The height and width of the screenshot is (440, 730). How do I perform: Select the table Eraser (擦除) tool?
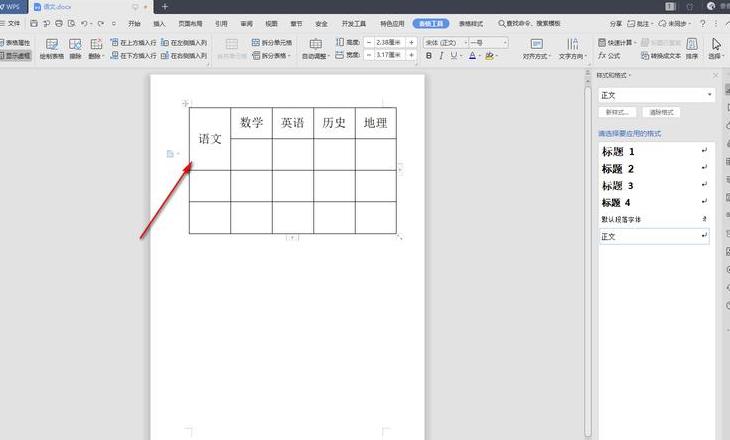(75, 49)
